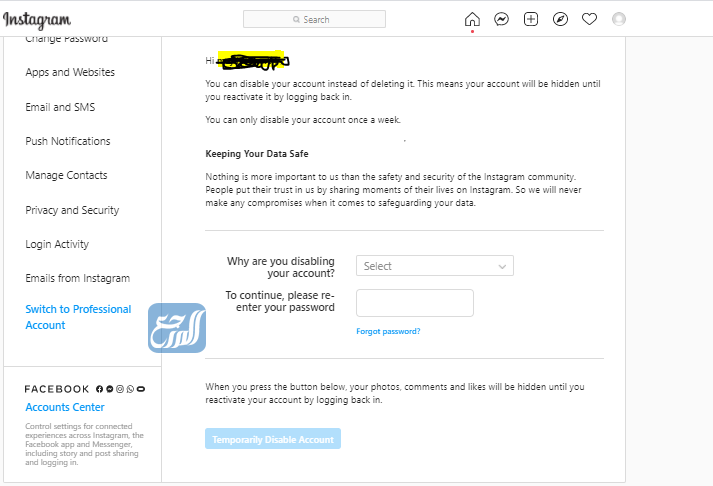Click Switch to Professional Account link
Screen dimensions: 713x486
point(78,317)
